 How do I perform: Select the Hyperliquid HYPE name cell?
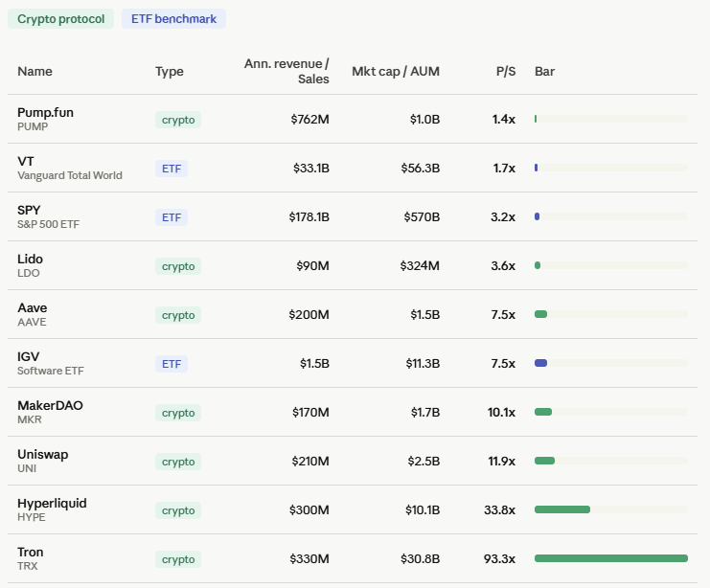pos(52,510)
